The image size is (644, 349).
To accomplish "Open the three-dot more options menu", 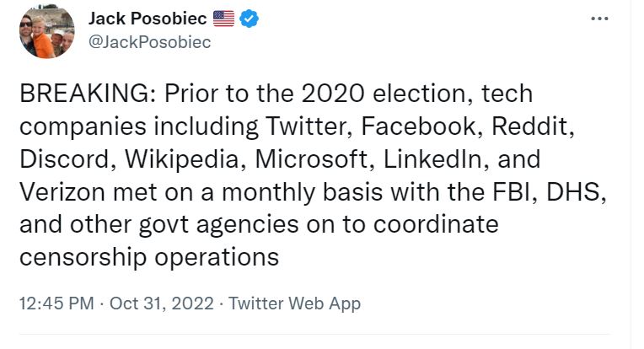I will [x=599, y=19].
